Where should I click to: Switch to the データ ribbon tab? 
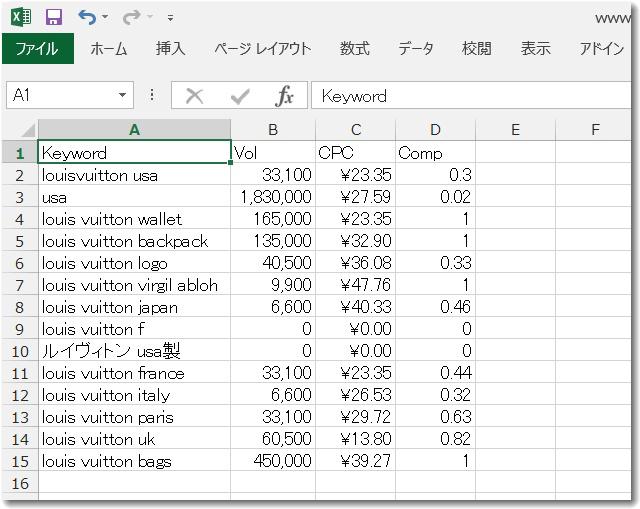coord(416,48)
